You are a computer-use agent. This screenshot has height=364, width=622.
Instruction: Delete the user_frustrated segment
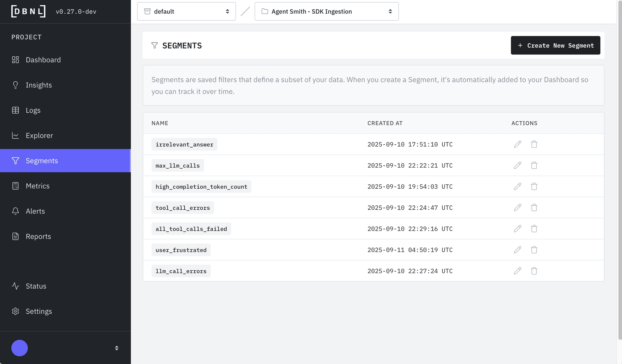(534, 250)
